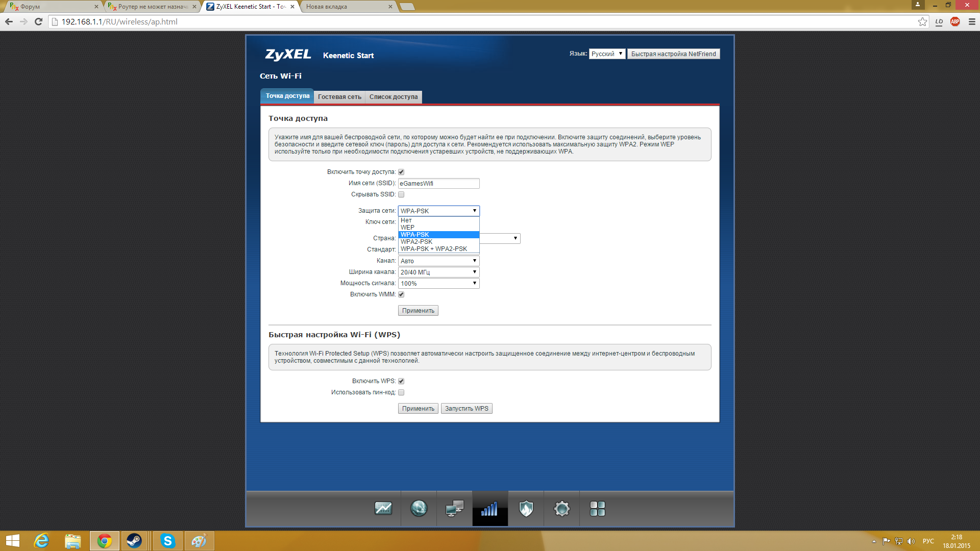980x551 pixels.
Task: Open the 'Ширина канала' dropdown
Action: 438,272
